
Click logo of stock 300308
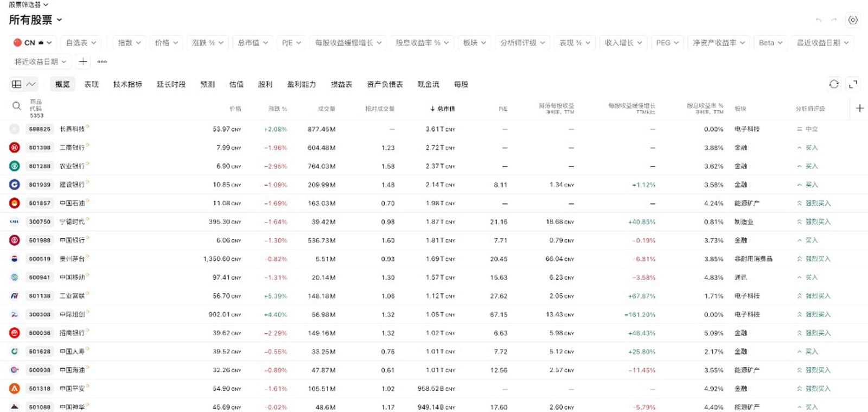click(15, 314)
